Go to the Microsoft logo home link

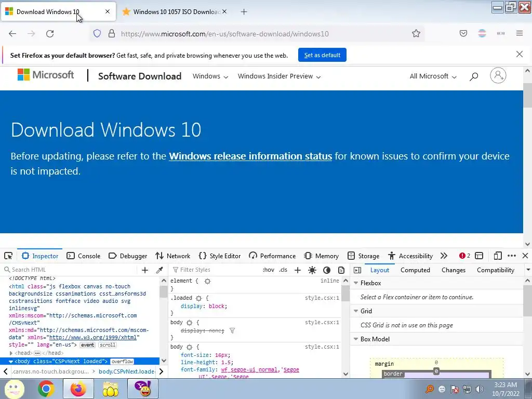pyautogui.click(x=46, y=75)
